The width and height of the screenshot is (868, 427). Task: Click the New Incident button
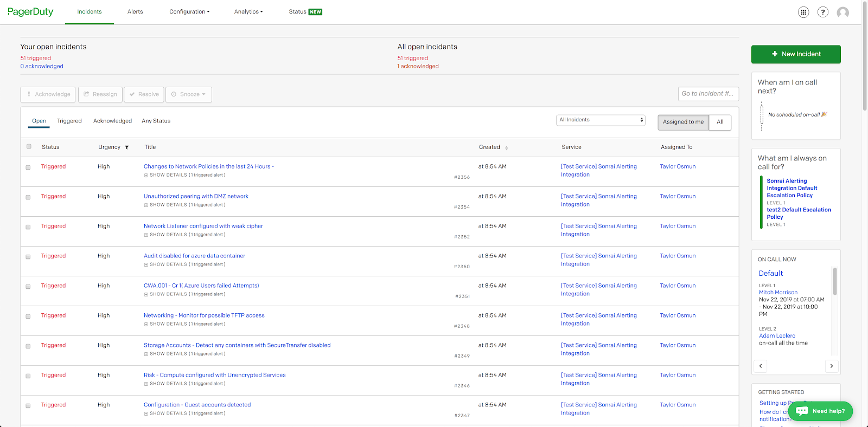(x=796, y=54)
